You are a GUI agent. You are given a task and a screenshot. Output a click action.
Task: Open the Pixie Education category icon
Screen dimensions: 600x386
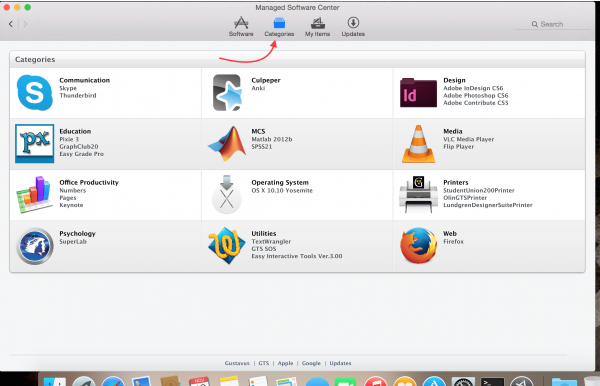(x=34, y=143)
